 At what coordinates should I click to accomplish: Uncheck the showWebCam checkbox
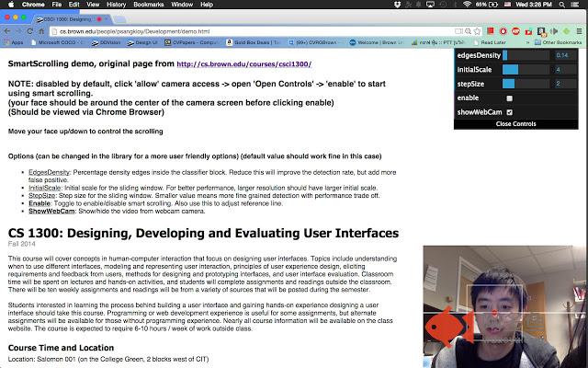coord(509,112)
